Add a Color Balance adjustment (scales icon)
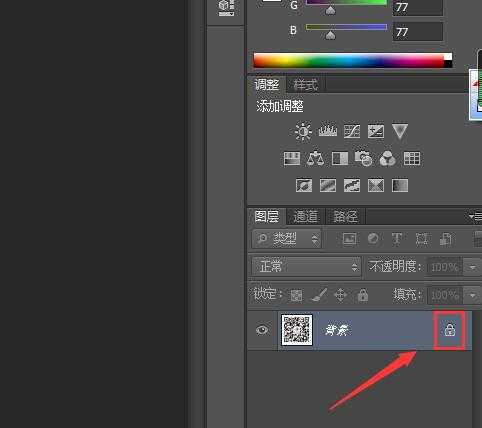The height and width of the screenshot is (428, 482). tap(315, 158)
